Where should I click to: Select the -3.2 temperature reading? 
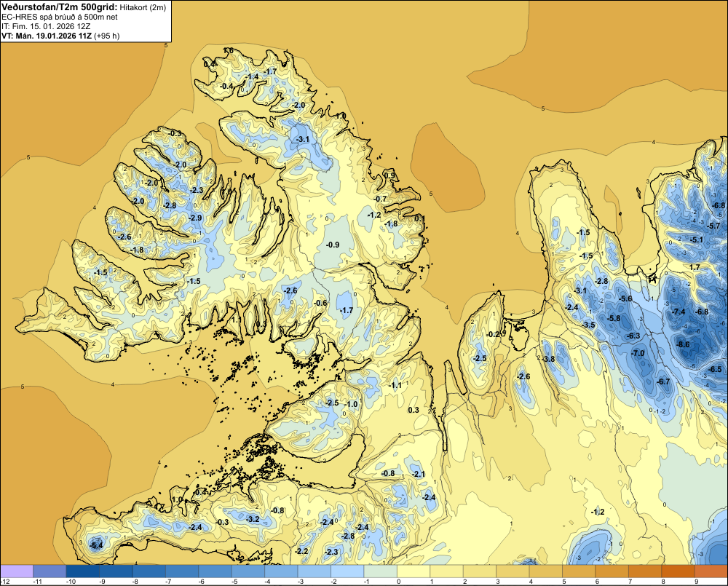(x=252, y=519)
